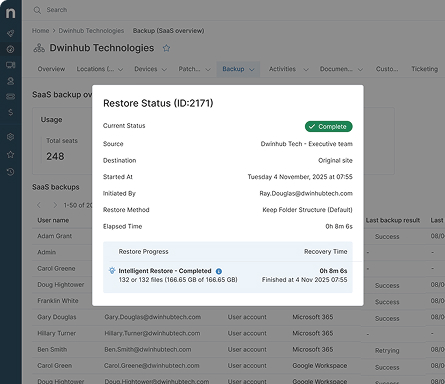445x384 pixels.
Task: Open the Locations tab
Action: pos(95,69)
